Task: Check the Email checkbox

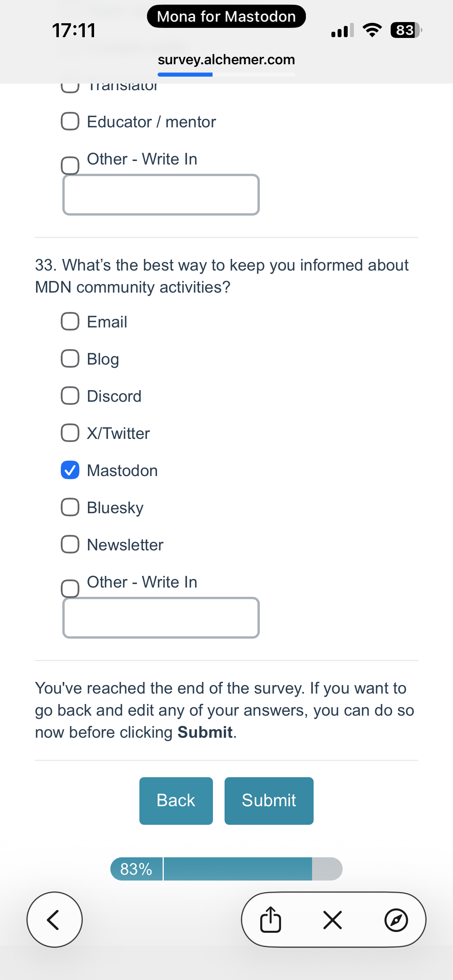Action: tap(70, 322)
